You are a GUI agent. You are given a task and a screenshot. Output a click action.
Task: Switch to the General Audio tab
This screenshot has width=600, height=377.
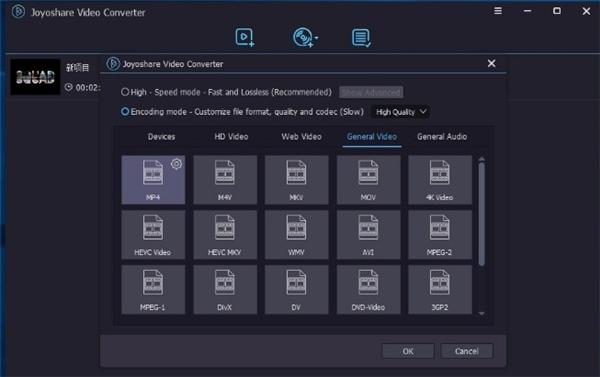point(442,137)
